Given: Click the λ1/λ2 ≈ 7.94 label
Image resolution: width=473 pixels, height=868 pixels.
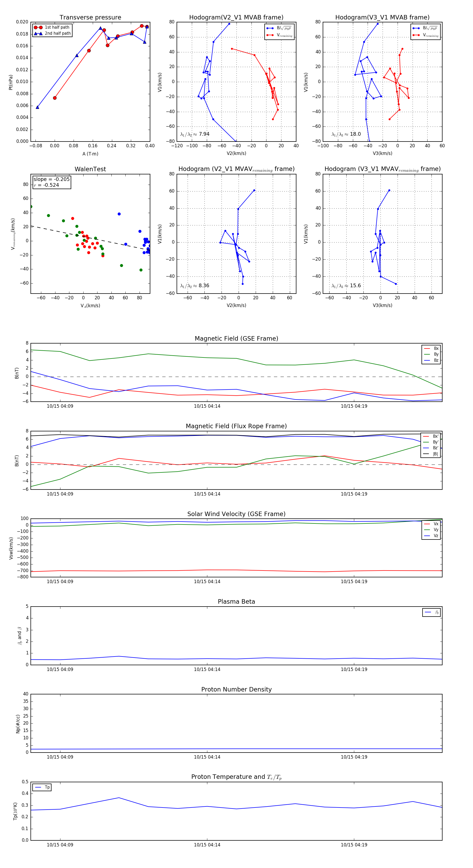Looking at the screenshot, I should (x=194, y=134).
